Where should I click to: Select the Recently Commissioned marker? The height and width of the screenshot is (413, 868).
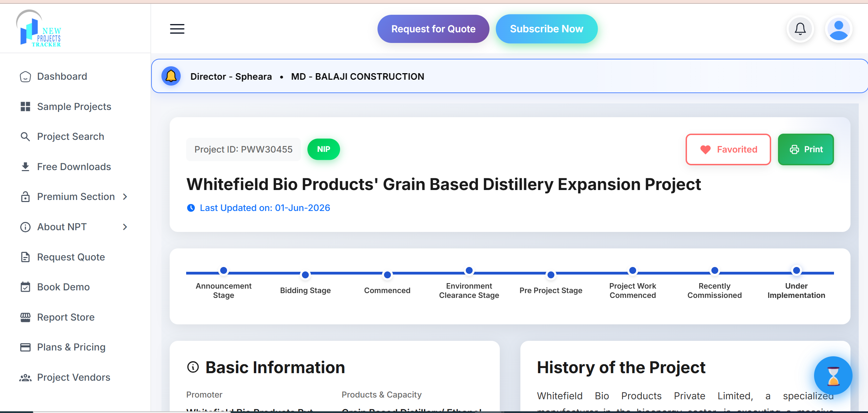pos(714,271)
